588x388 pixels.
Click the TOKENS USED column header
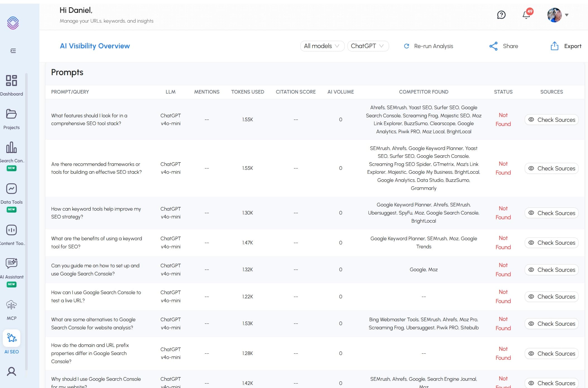click(248, 92)
